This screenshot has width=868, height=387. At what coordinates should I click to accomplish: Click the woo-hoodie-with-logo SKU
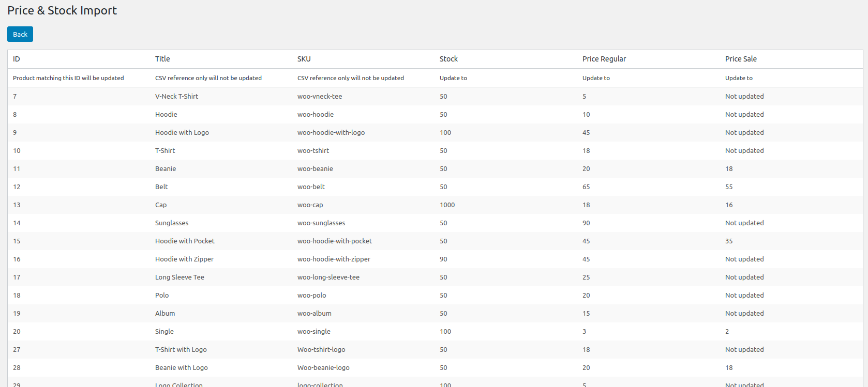(331, 132)
